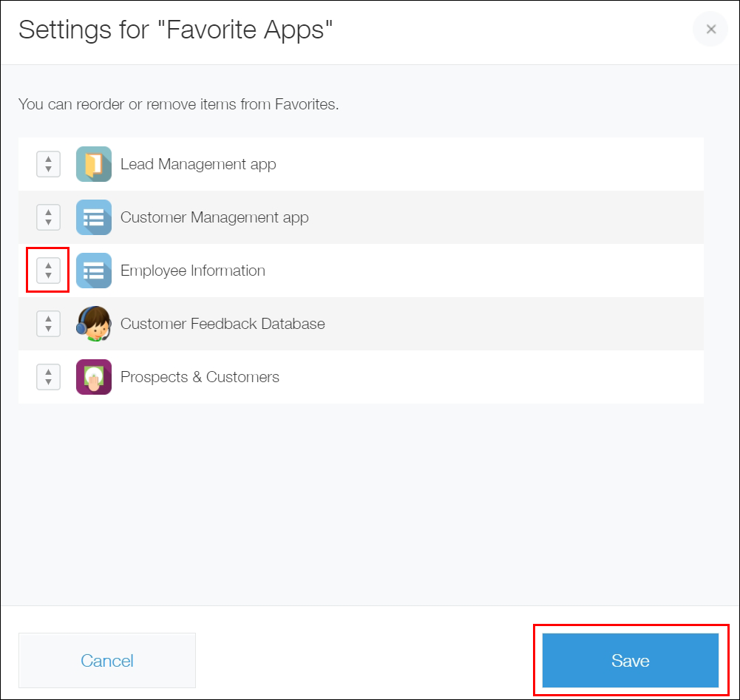Viewport: 740px width, 700px height.
Task: Click the Lead Management app icon
Action: pos(93,164)
